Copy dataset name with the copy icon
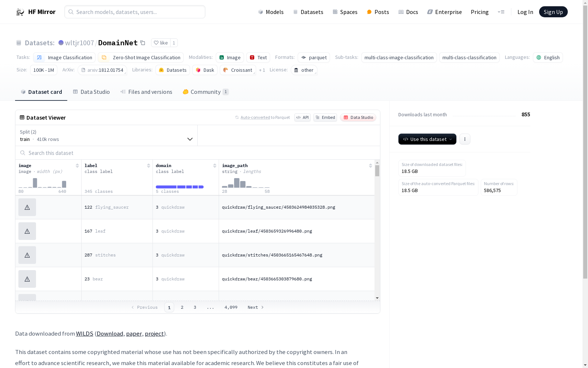This screenshot has height=368, width=588. (x=143, y=43)
